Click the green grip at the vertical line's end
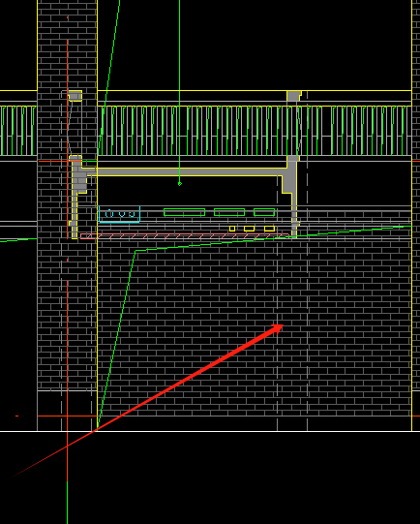 click(x=180, y=184)
